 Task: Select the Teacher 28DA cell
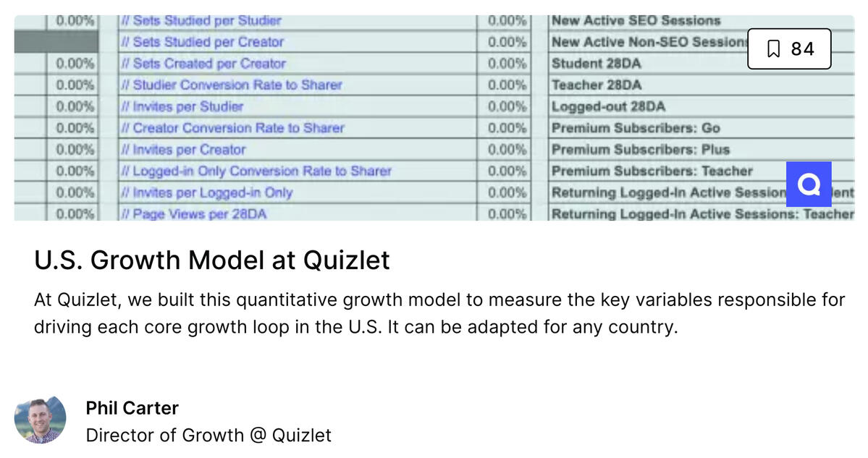[x=701, y=85]
